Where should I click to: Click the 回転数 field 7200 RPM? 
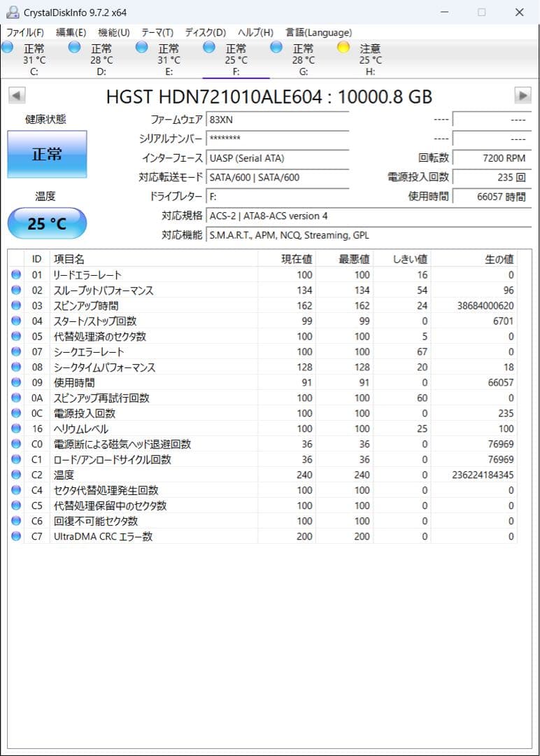(x=492, y=158)
